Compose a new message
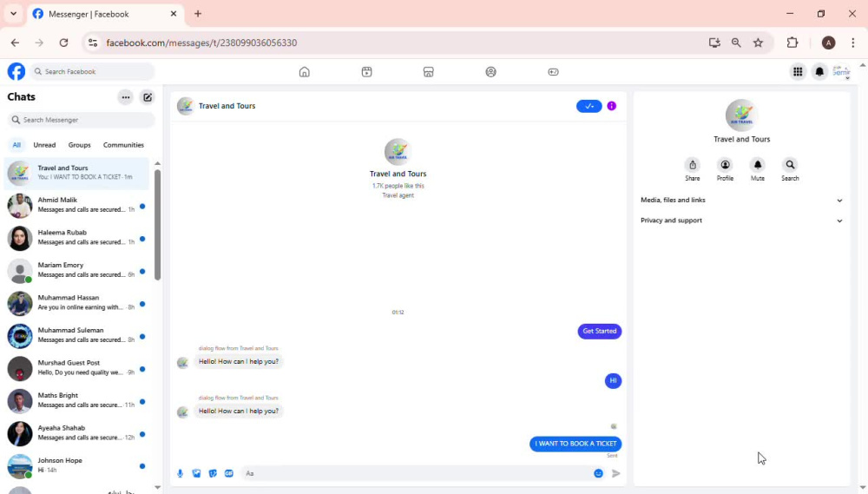Viewport: 868px width, 494px height. pos(148,97)
